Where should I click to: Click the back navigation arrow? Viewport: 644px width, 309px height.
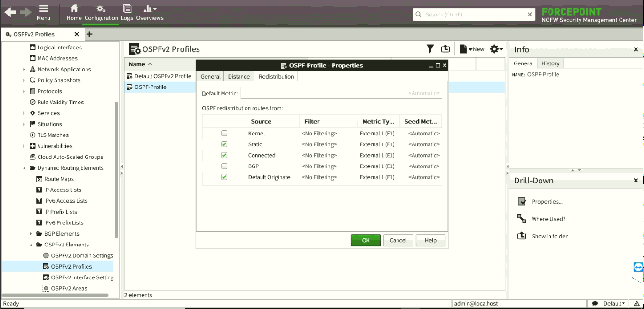10,13
